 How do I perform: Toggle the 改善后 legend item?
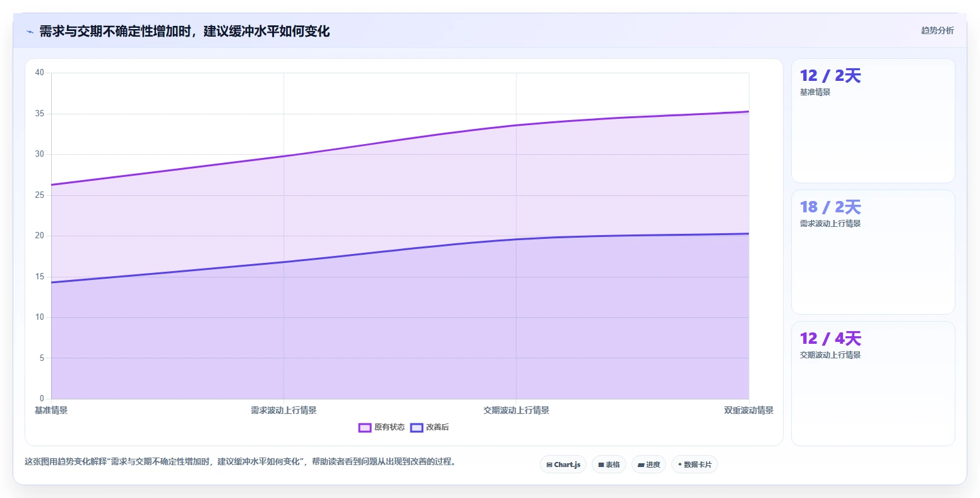[x=429, y=427]
